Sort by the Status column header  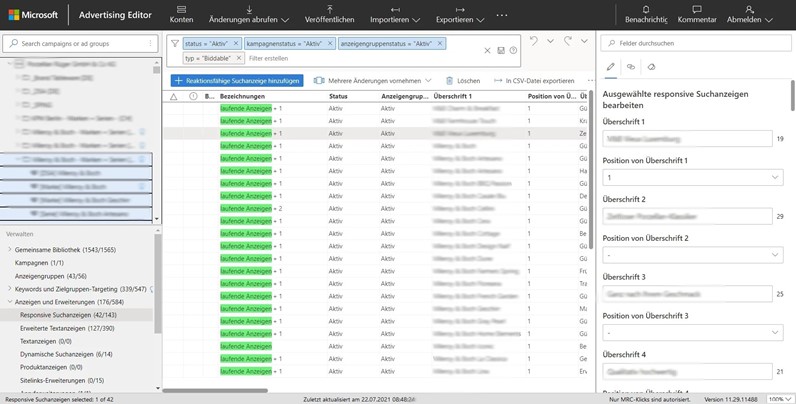point(338,96)
